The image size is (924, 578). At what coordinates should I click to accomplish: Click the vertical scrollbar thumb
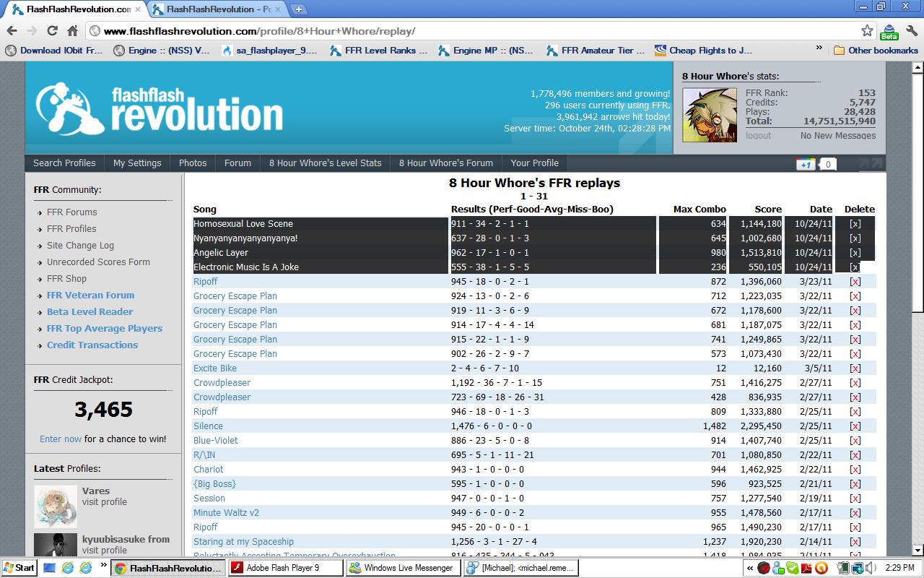pyautogui.click(x=918, y=193)
